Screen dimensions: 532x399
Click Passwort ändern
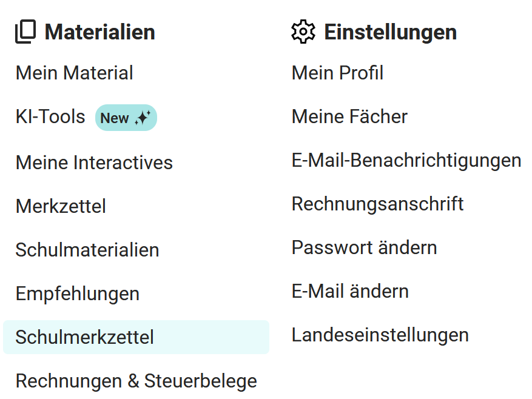click(x=364, y=247)
